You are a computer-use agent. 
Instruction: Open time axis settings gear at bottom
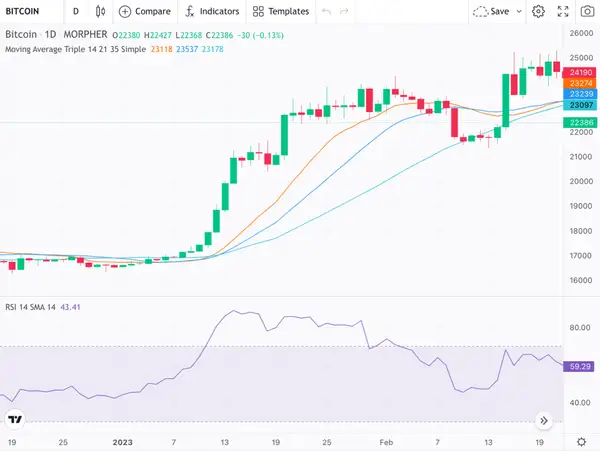click(581, 442)
